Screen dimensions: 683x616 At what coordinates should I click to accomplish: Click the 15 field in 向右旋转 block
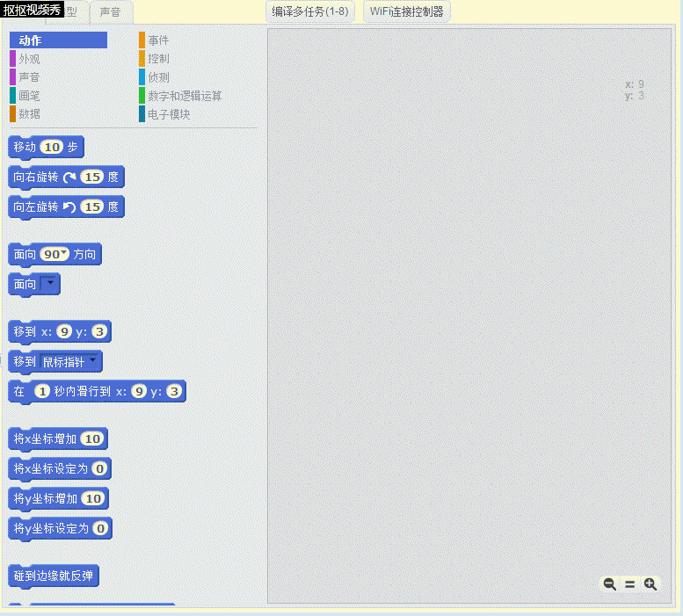(x=92, y=178)
